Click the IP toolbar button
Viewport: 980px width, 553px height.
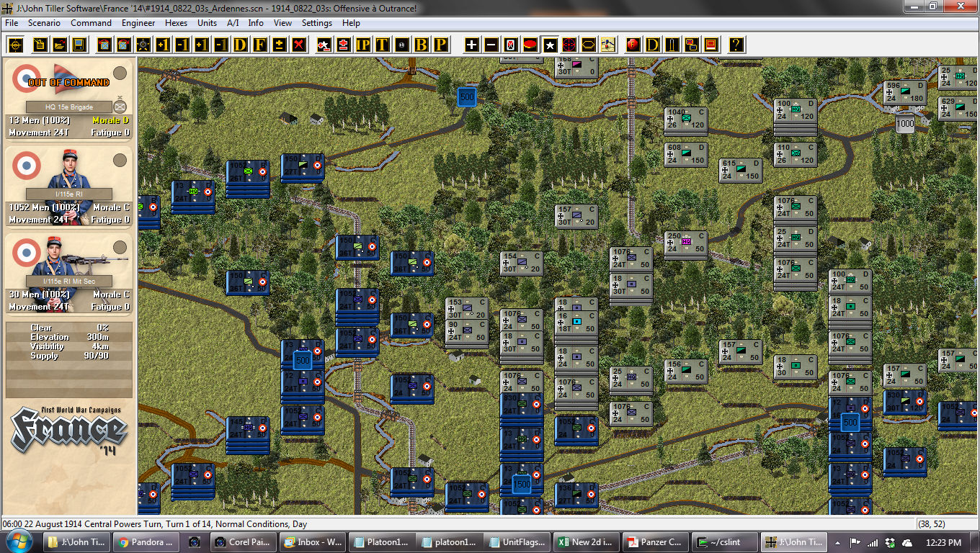pos(363,45)
